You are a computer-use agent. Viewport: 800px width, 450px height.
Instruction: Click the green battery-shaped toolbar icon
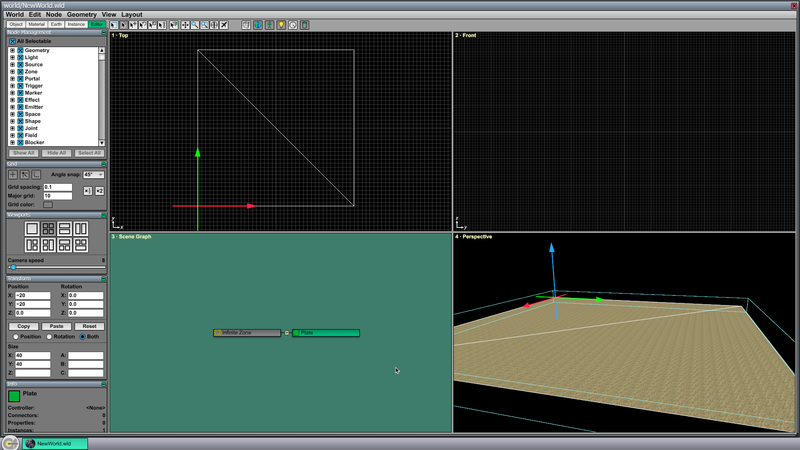tap(305, 25)
